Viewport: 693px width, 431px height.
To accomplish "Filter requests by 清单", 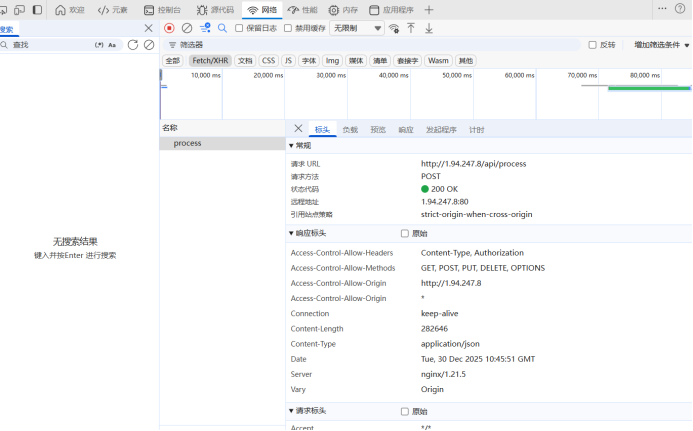I will coord(380,61).
